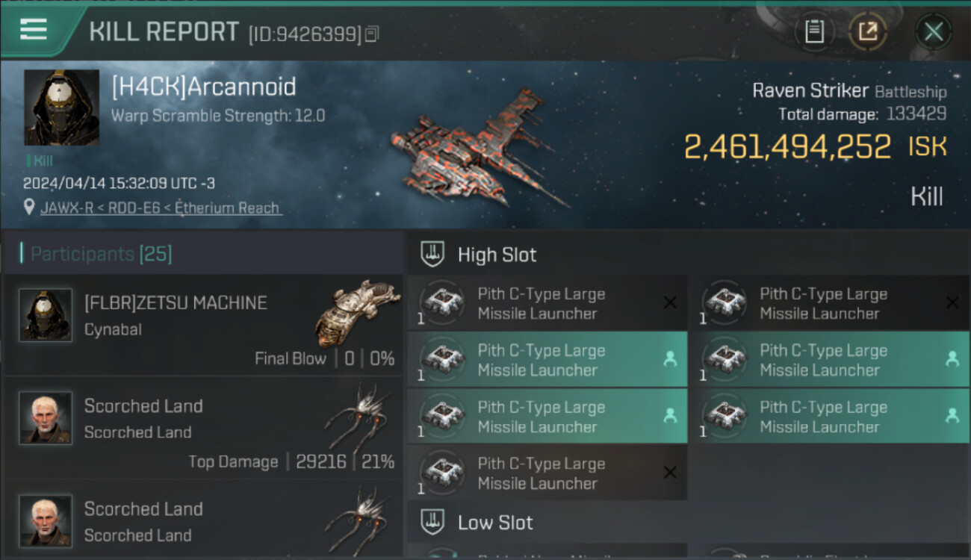Click the Cynabal ship icon
This screenshot has height=560, width=971.
(x=357, y=312)
